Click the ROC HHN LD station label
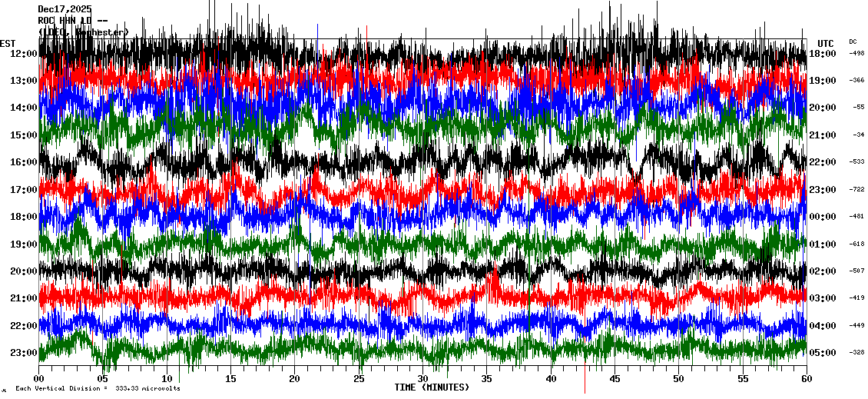This screenshot has width=868, height=399. [x=72, y=21]
